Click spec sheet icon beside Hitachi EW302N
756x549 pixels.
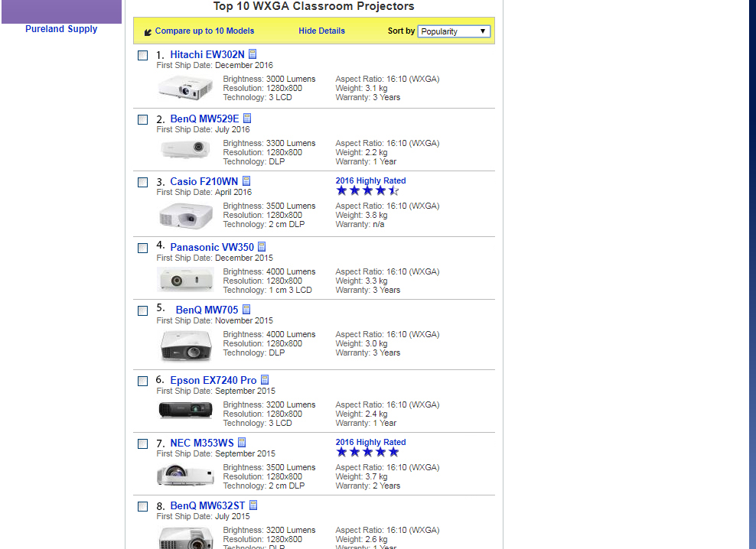point(253,54)
